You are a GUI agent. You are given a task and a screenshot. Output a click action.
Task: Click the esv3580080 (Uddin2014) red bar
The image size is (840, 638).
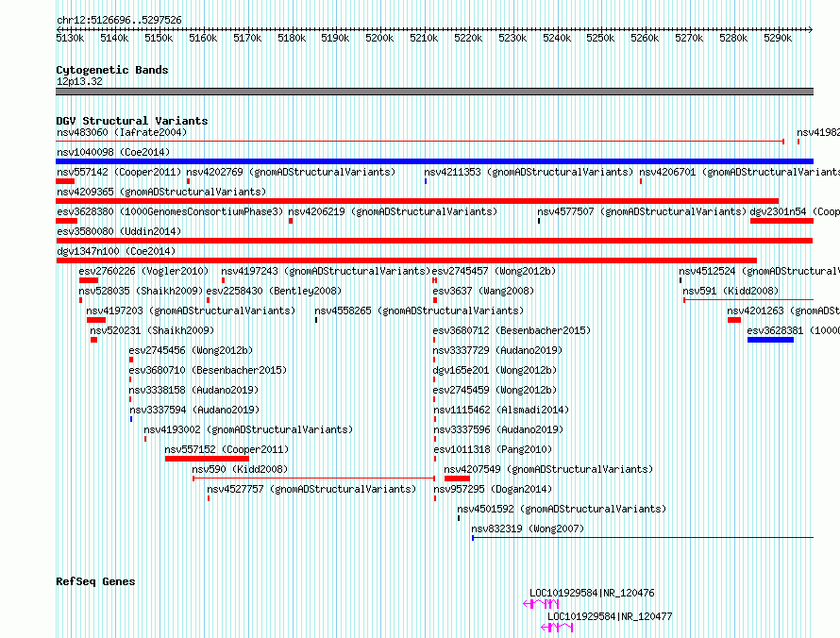tap(434, 241)
